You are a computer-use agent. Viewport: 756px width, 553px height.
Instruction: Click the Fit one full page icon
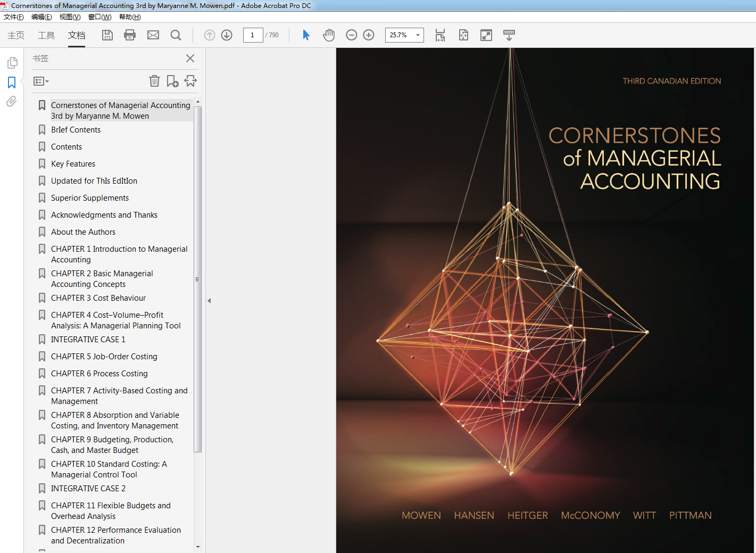(463, 35)
